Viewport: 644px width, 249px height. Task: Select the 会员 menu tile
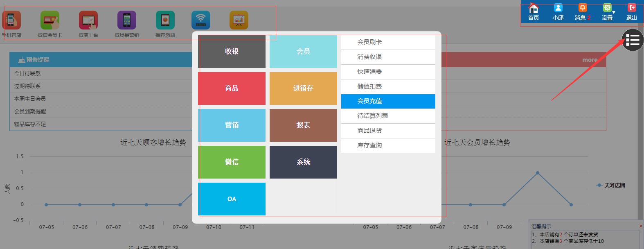pos(303,52)
